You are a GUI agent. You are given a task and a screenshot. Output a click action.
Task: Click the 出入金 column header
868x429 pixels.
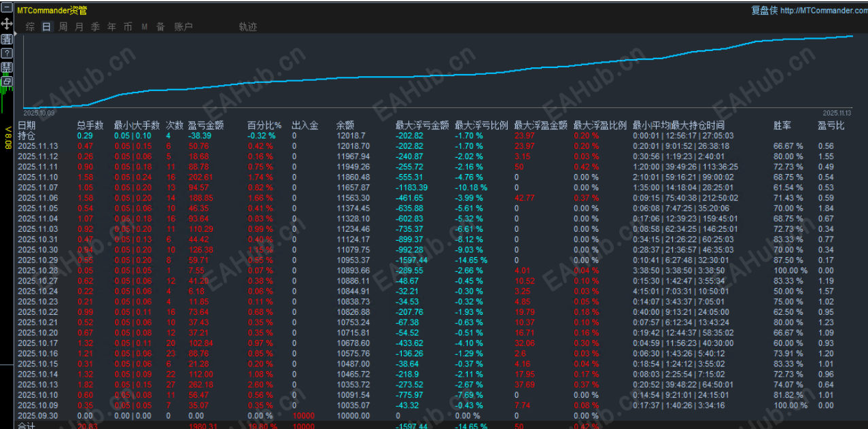(x=305, y=125)
